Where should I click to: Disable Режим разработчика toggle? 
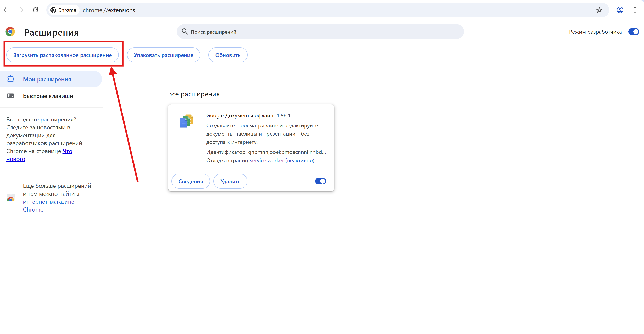click(x=633, y=32)
